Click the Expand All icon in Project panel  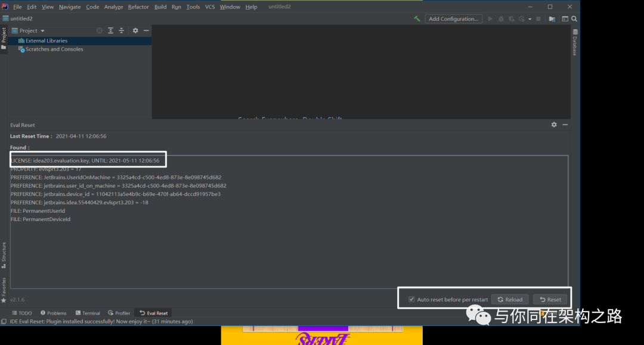click(x=110, y=31)
